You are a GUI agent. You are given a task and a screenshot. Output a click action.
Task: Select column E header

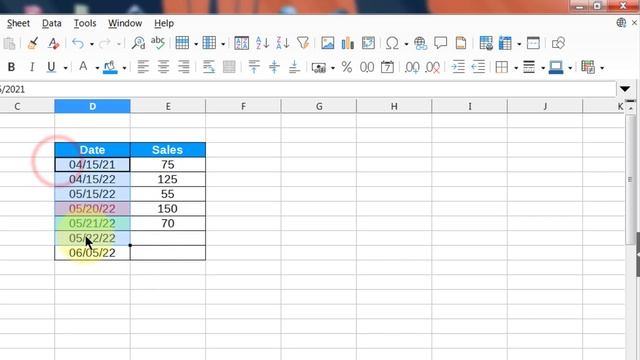click(168, 106)
